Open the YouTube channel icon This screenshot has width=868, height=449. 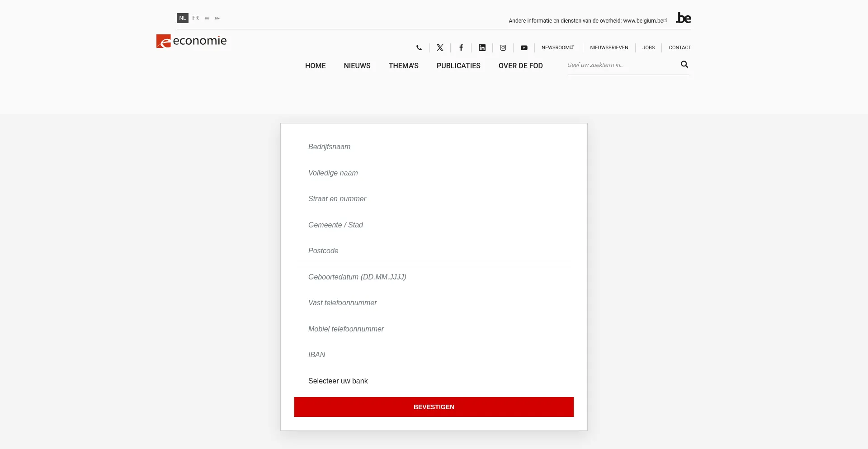pyautogui.click(x=524, y=47)
